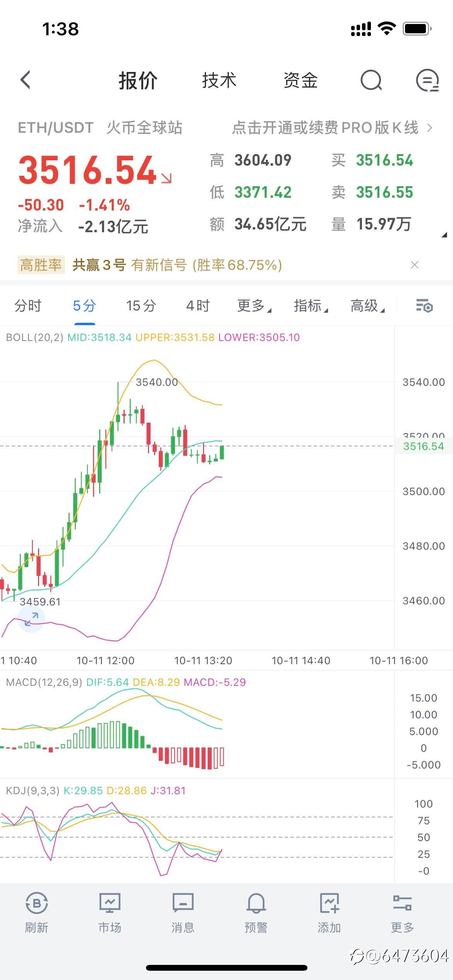Tap the back arrow icon
Screen dimensions: 453x980
[x=26, y=80]
